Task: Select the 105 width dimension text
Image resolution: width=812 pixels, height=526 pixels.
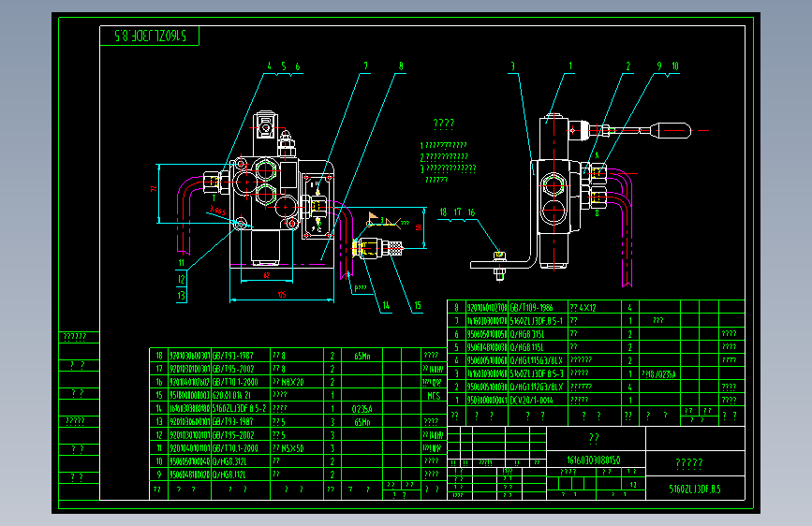Action: click(x=282, y=295)
